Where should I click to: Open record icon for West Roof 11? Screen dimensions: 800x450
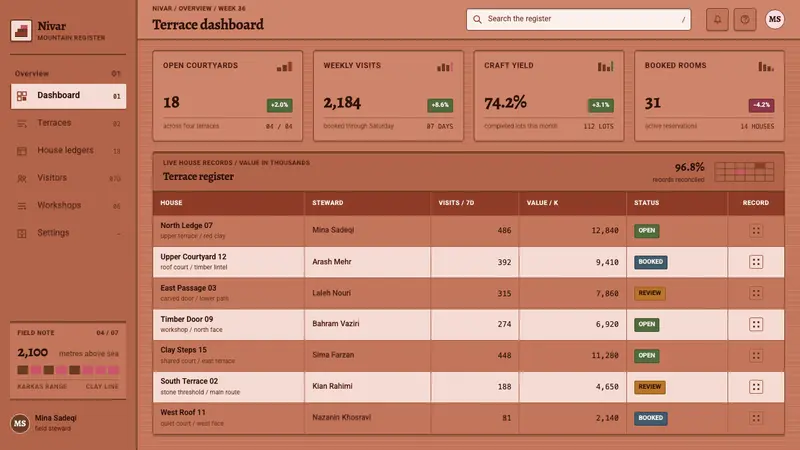[x=756, y=418]
